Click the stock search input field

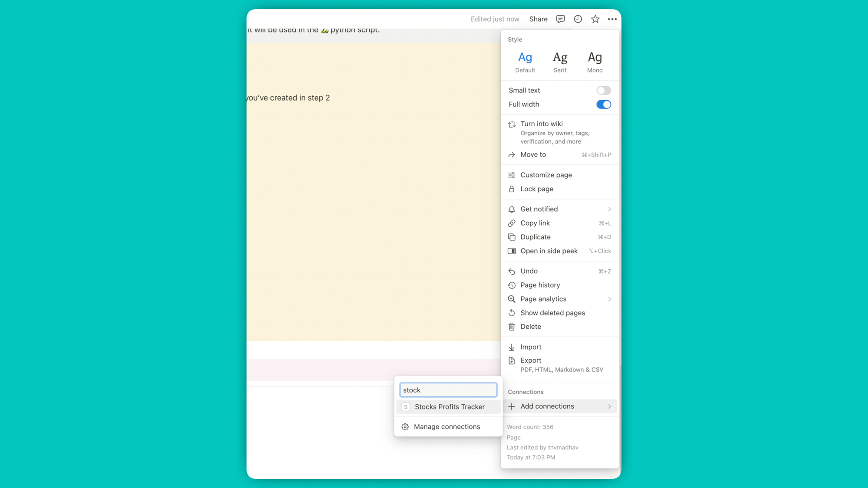tap(448, 390)
